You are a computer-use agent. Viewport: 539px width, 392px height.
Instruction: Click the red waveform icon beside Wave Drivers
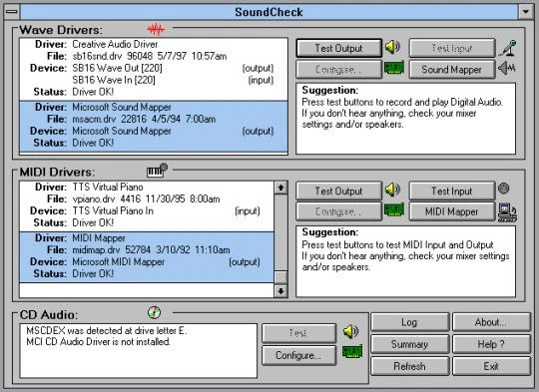click(x=156, y=30)
